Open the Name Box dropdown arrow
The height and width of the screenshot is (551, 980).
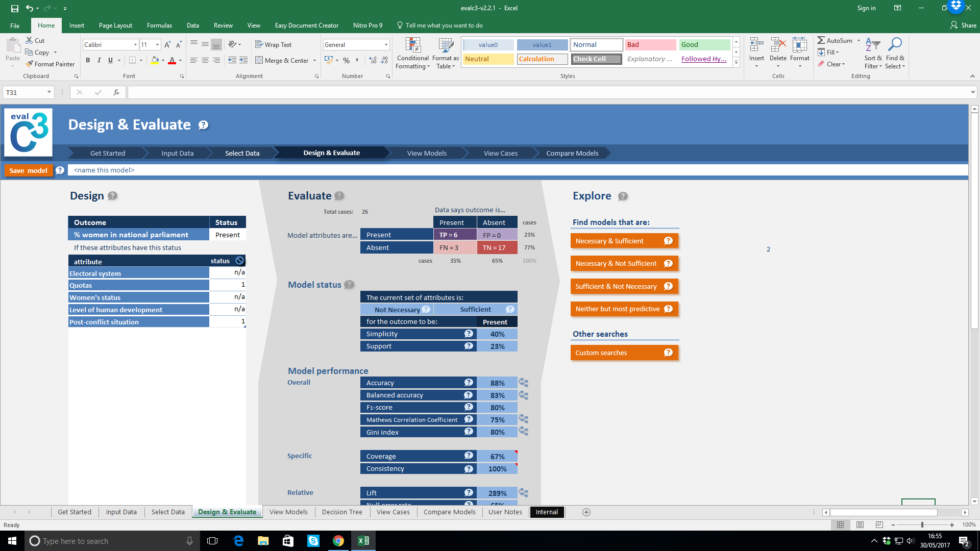[49, 92]
